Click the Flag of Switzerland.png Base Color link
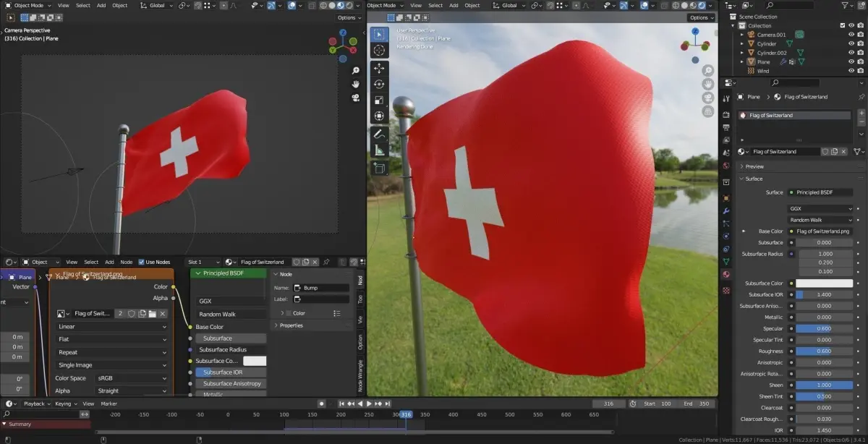This screenshot has width=868, height=444. 820,231
